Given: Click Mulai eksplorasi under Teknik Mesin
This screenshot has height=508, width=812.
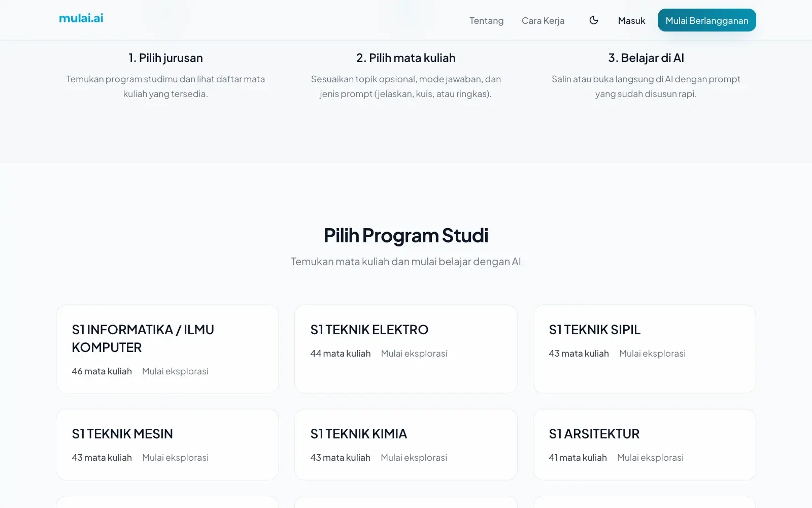Looking at the screenshot, I should (x=175, y=458).
